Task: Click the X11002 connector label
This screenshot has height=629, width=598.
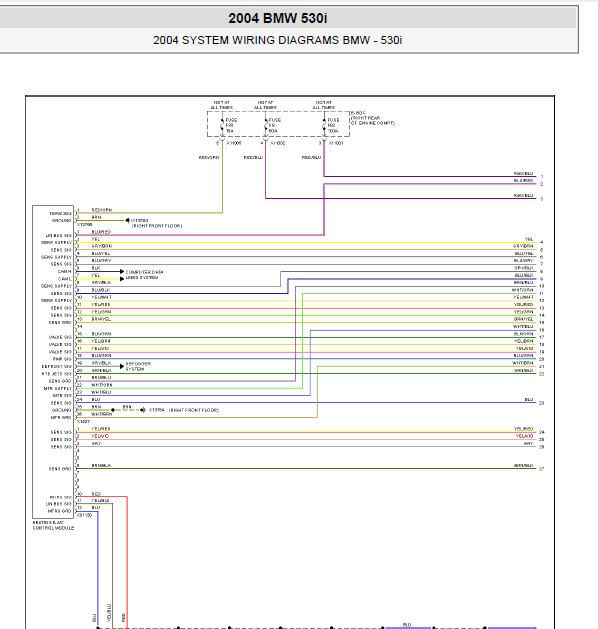Action: coord(278,143)
